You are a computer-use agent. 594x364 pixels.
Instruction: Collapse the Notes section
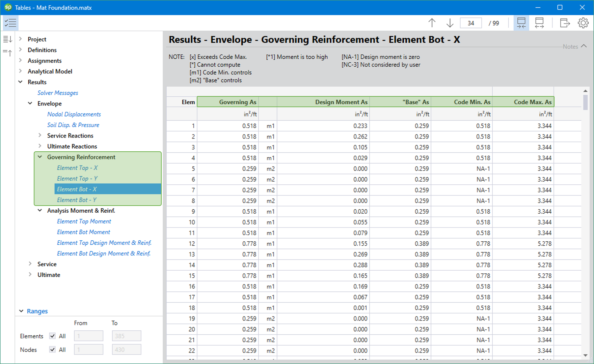[x=584, y=46]
